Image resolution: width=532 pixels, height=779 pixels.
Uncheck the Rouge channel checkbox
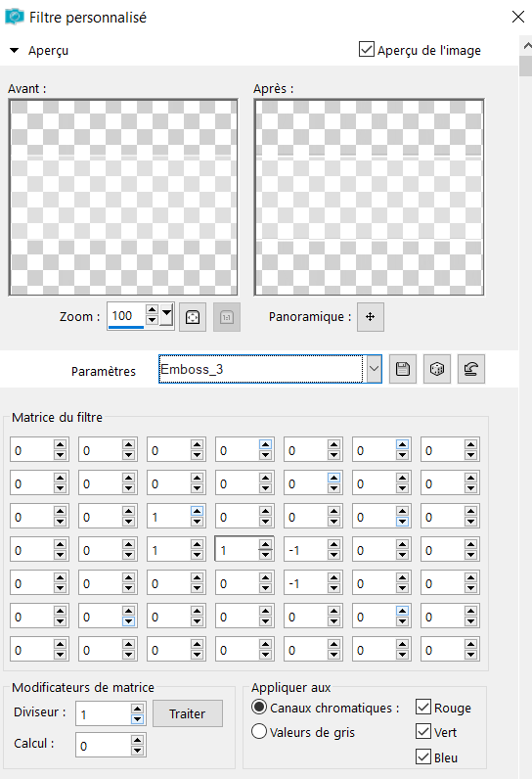pyautogui.click(x=423, y=707)
